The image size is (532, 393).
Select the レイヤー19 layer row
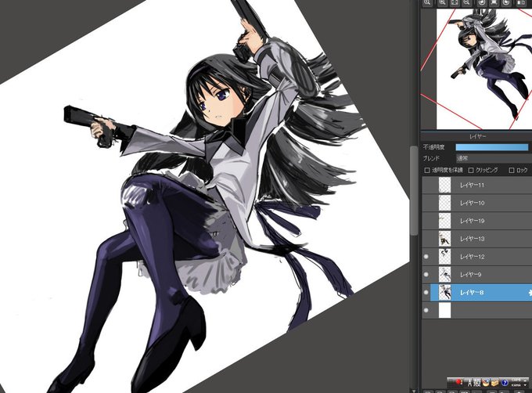pos(477,221)
